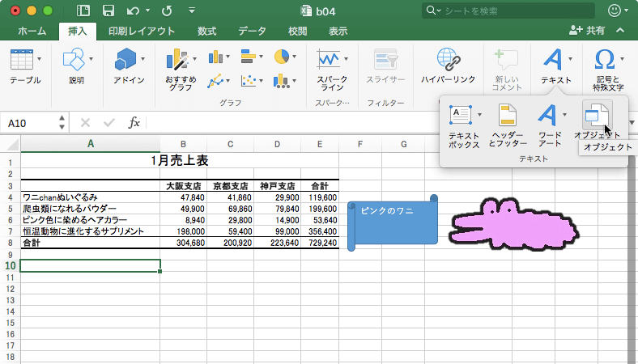Open the Add-ins (アドイン) icon
The height and width of the screenshot is (364, 638).
(x=125, y=59)
